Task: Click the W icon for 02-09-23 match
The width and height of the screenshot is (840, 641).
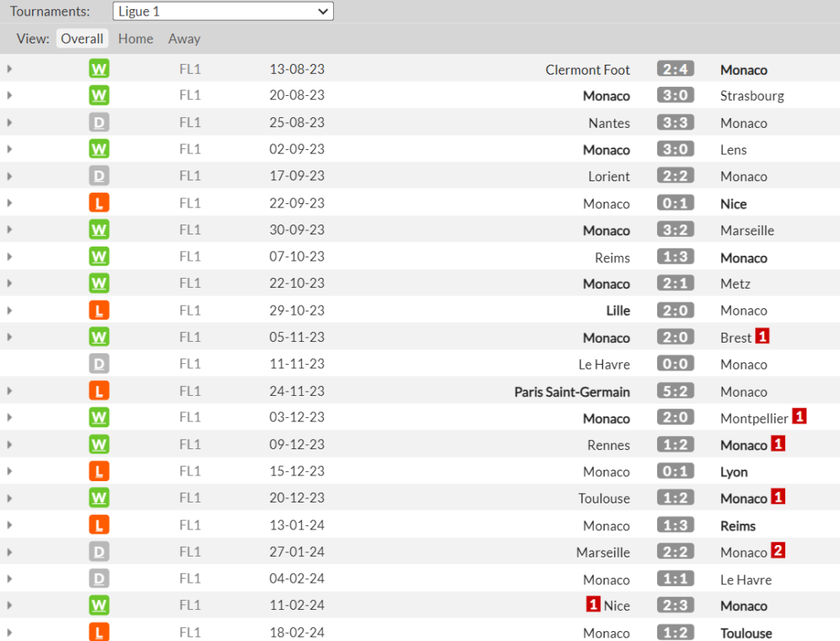Action: 99,149
